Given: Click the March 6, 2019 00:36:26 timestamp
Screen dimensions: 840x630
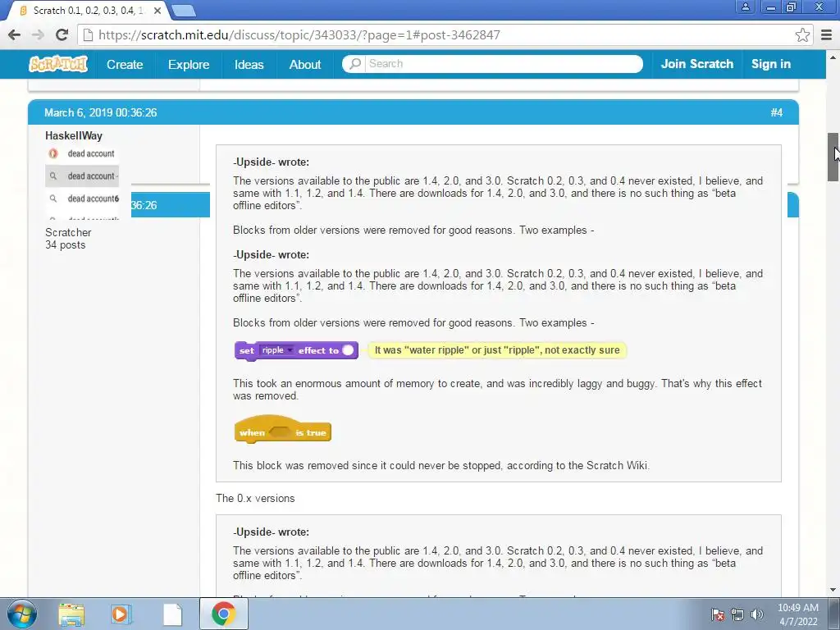Looking at the screenshot, I should click(x=101, y=112).
